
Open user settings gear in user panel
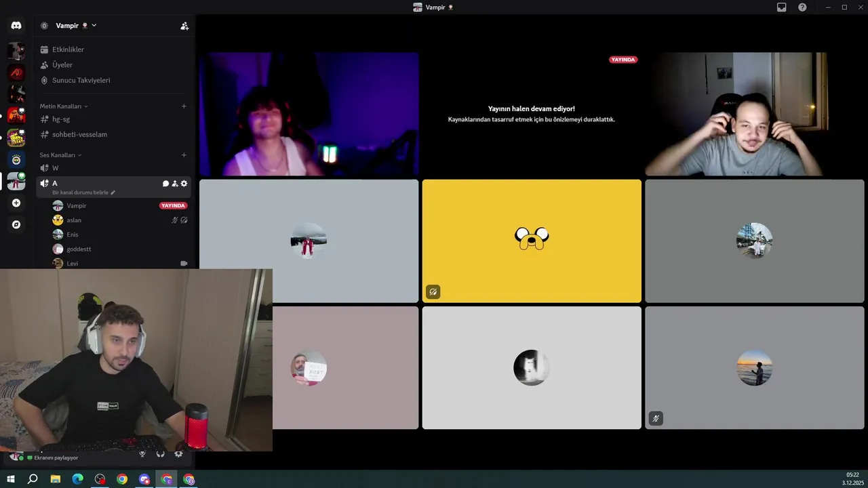[x=179, y=454]
